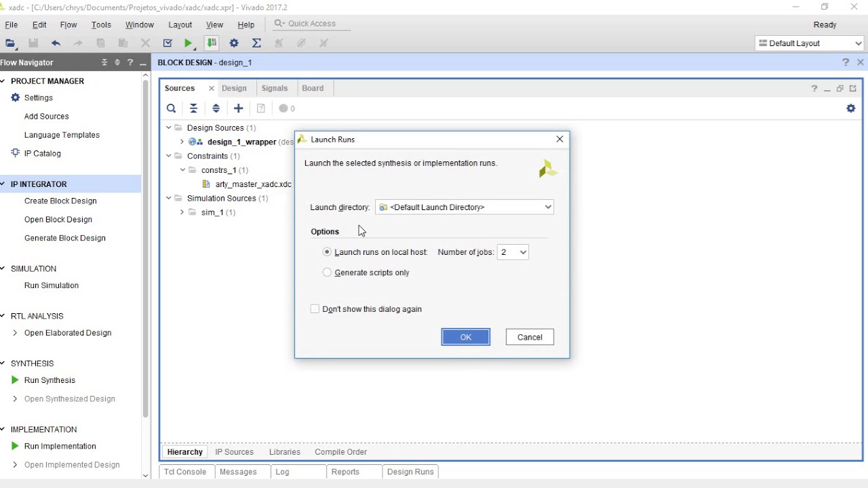Collapse the PROJECT MANAGER section
The image size is (868, 488).
click(x=3, y=81)
